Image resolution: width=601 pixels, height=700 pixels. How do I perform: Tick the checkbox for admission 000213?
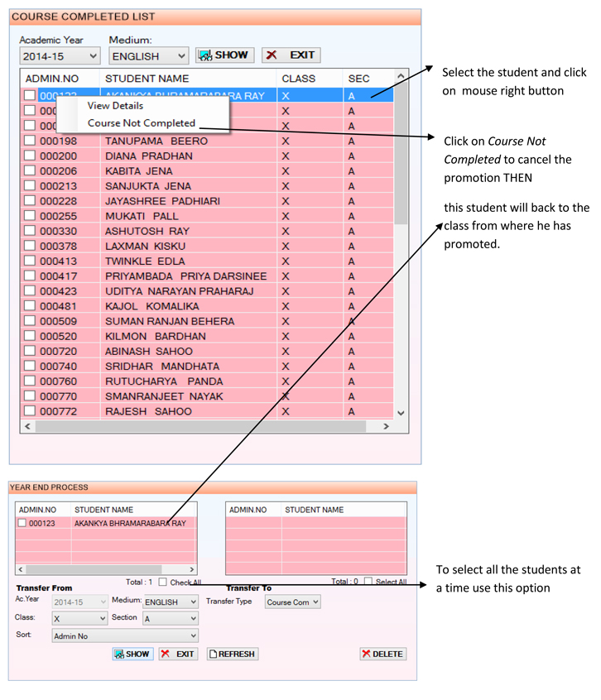coord(30,185)
